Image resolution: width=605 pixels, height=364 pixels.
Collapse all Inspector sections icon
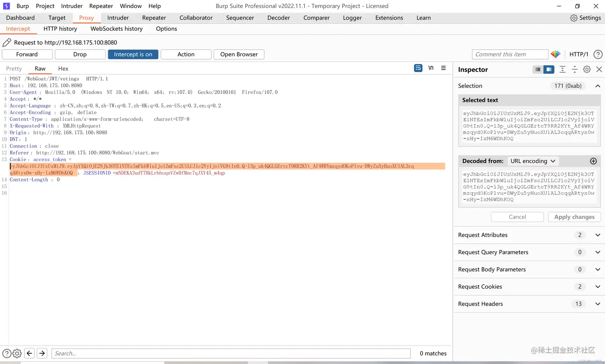click(x=575, y=70)
